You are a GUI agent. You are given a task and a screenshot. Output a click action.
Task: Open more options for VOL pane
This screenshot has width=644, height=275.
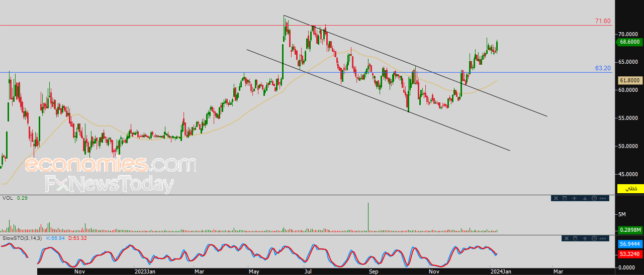(603, 198)
